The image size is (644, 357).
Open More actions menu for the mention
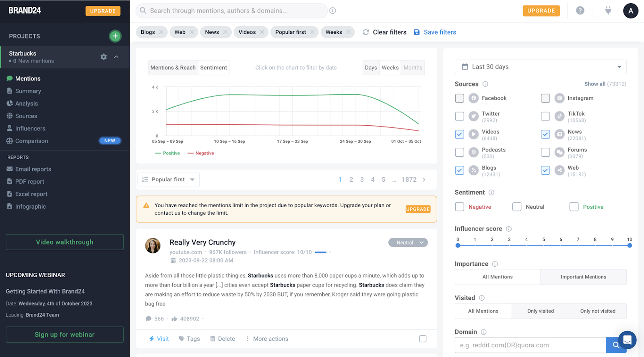[267, 339]
